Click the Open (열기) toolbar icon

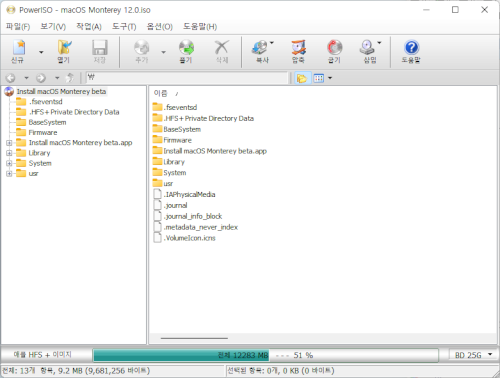(64, 48)
